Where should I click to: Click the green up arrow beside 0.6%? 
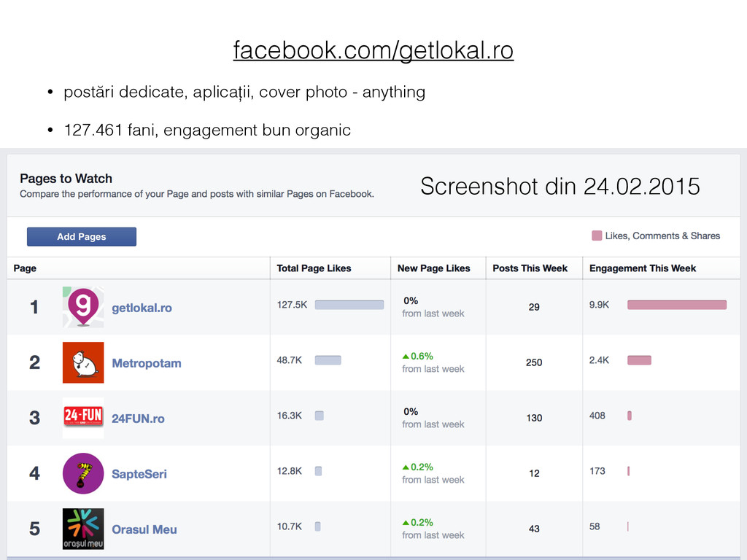pos(406,356)
